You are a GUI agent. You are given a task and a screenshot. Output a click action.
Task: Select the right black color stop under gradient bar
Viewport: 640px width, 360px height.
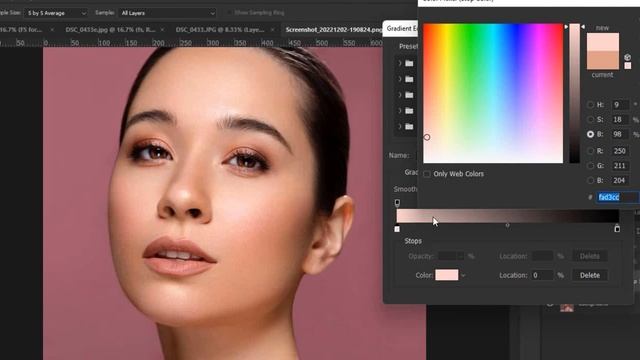[x=617, y=229]
